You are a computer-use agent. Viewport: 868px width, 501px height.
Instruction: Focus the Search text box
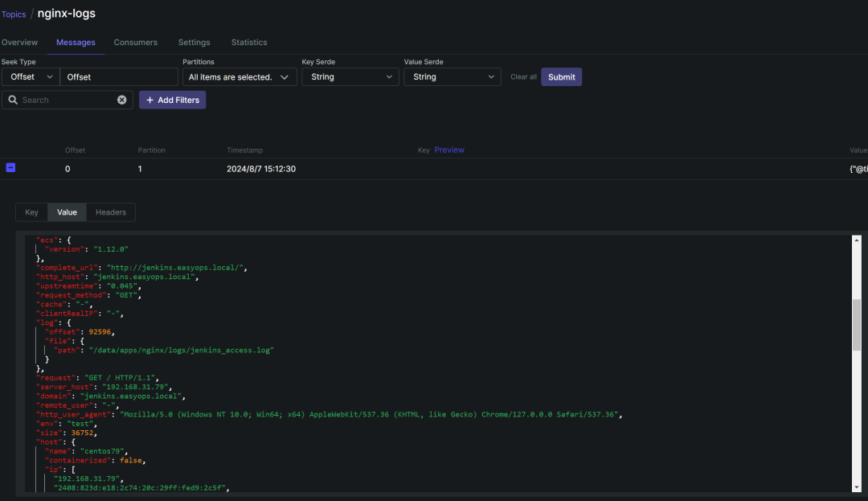click(68, 100)
